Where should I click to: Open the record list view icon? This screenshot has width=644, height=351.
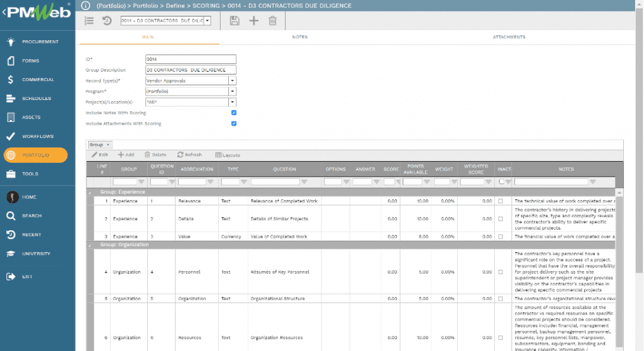[89, 21]
